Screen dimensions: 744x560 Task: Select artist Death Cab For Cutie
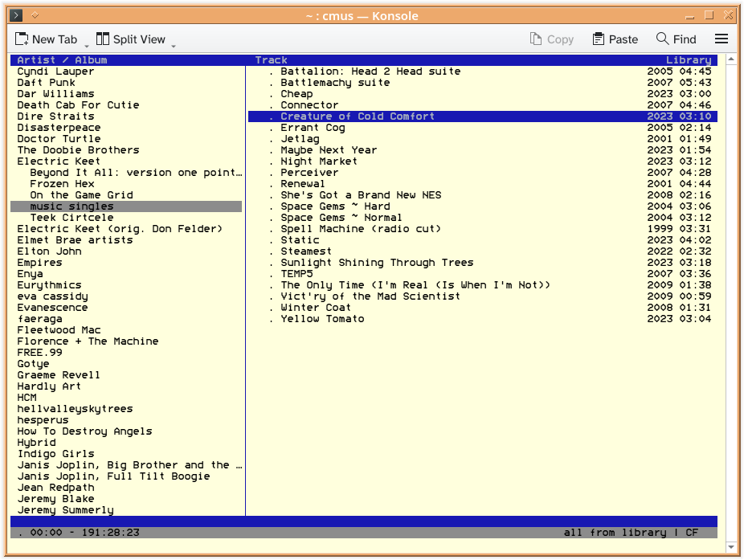pos(126,105)
